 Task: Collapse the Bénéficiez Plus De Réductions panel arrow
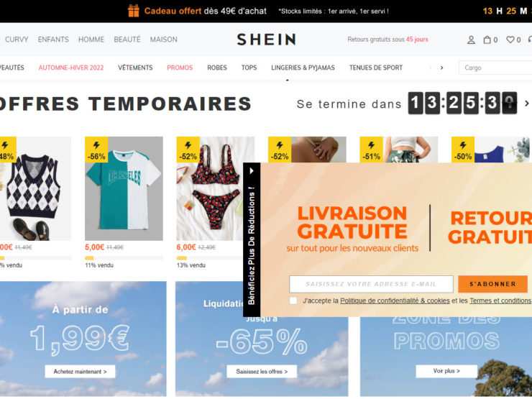252,171
